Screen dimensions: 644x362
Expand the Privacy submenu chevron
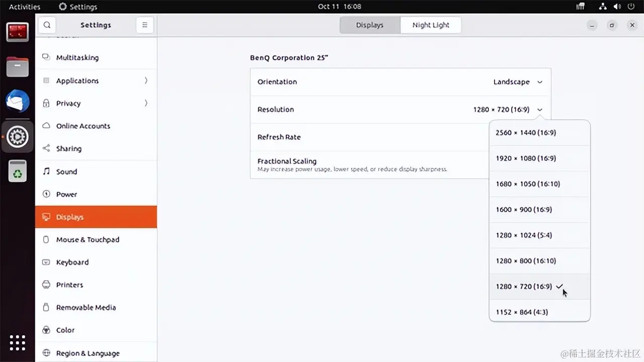146,103
